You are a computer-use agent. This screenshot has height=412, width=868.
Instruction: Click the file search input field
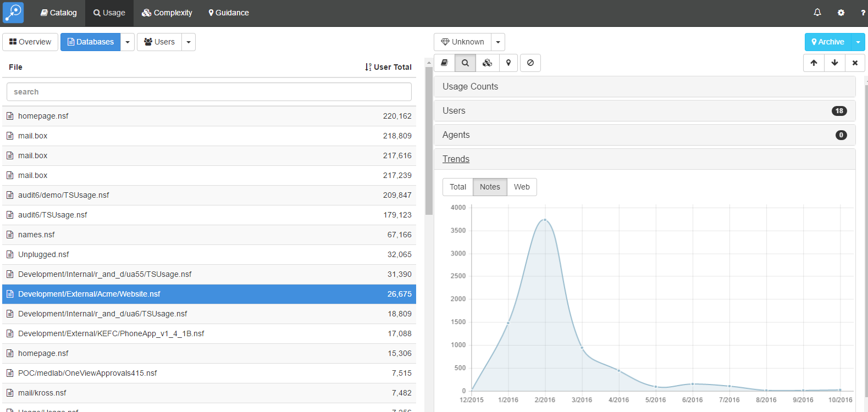(209, 92)
